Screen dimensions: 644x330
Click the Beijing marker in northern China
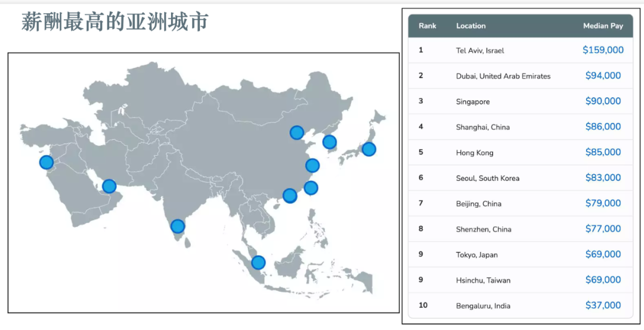[x=297, y=132]
